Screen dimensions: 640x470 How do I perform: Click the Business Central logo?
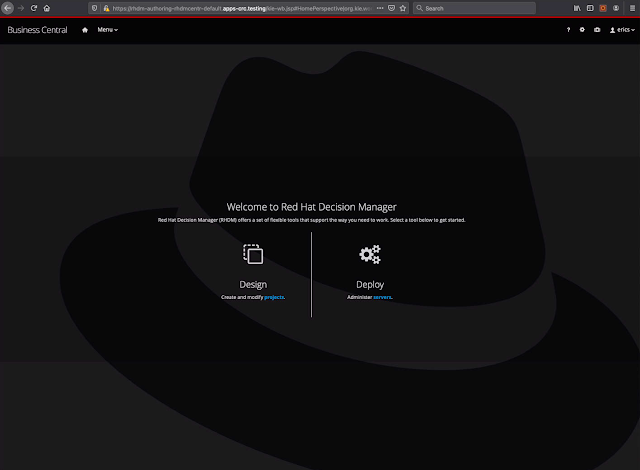pyautogui.click(x=37, y=30)
